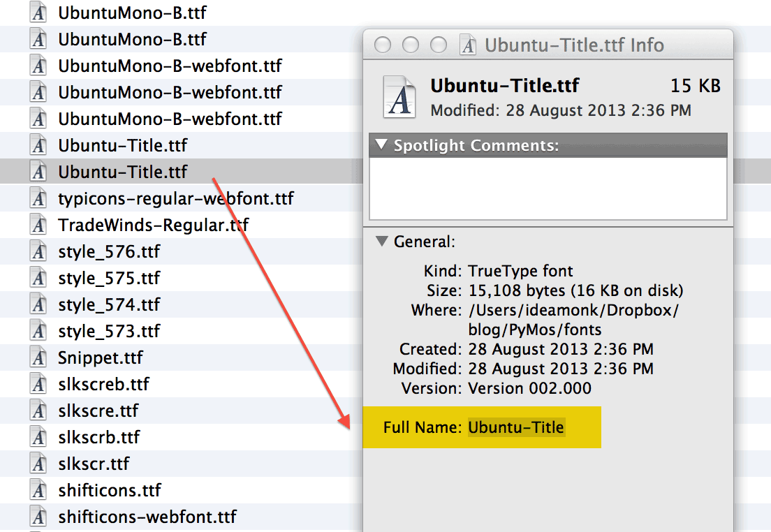Viewport: 771px width, 532px height.
Task: Select the style_573.ttf file name
Action: tap(109, 332)
